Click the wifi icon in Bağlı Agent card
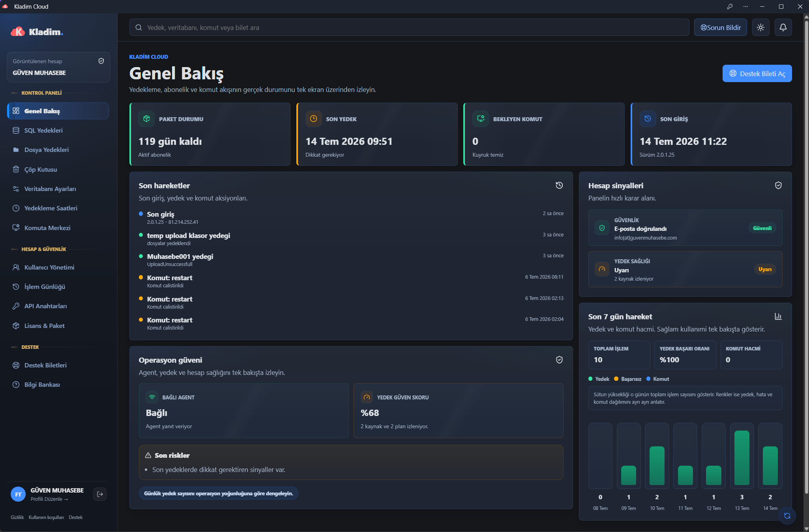 coord(152,397)
